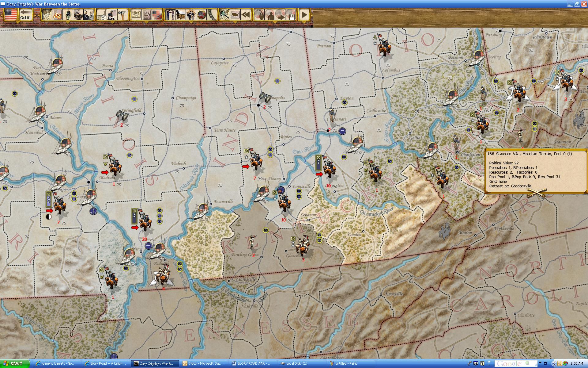Screen dimensions: 588x368
Task: Click the blue ship port marker at Cairo
Action: click(149, 246)
